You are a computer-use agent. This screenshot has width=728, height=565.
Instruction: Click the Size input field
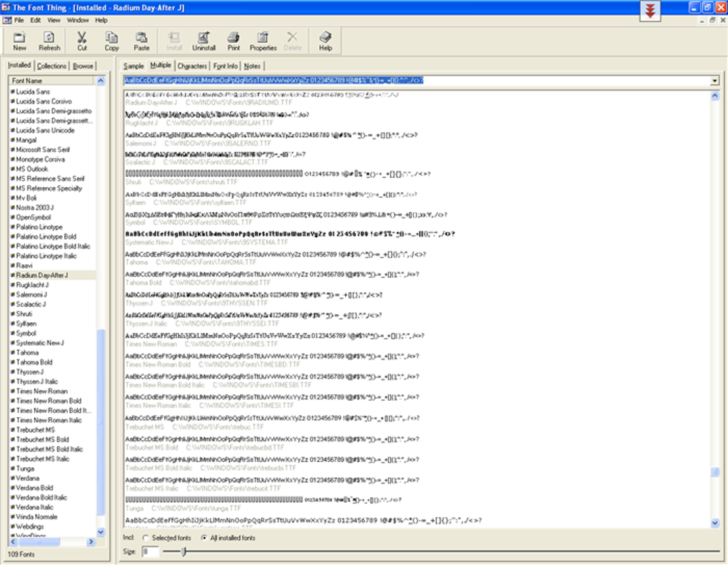[150, 551]
